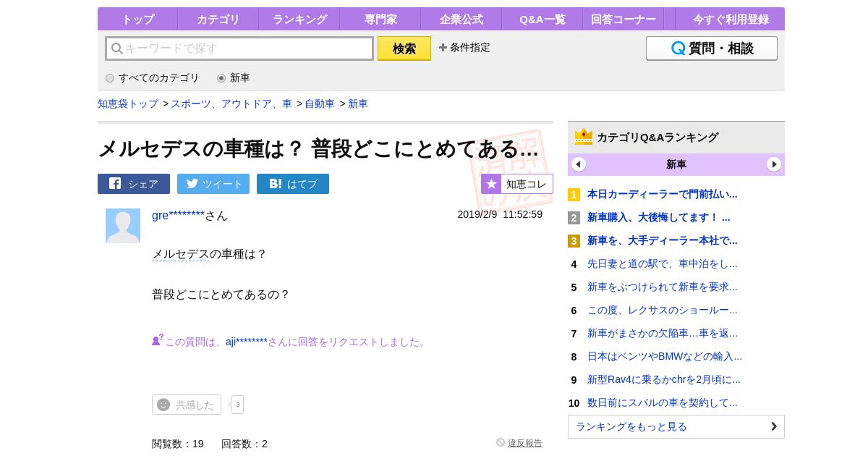Open ranking 4 先日妻と道の駅で
Screen dimensions: 868x456
[663, 263]
